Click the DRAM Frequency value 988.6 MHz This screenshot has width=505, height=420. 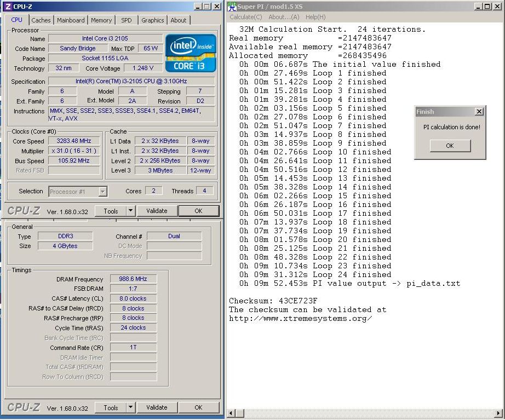click(x=133, y=279)
